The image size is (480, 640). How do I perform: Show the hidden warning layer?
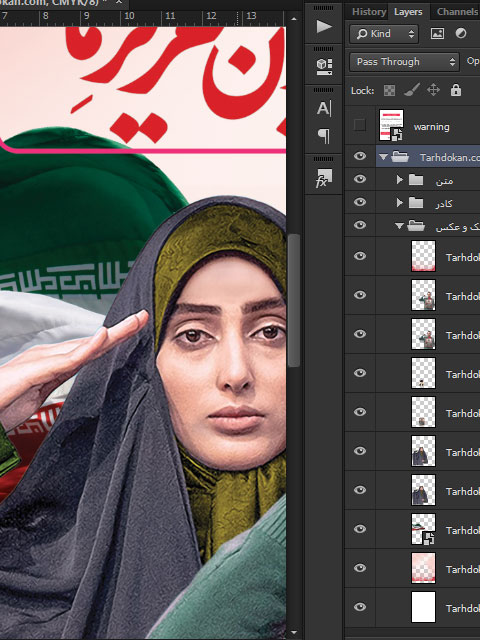coord(360,125)
